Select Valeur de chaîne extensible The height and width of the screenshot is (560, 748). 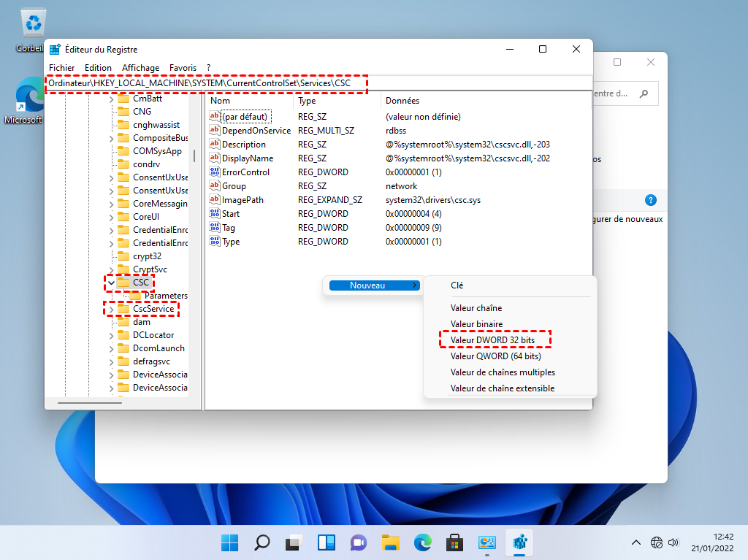[x=503, y=388]
